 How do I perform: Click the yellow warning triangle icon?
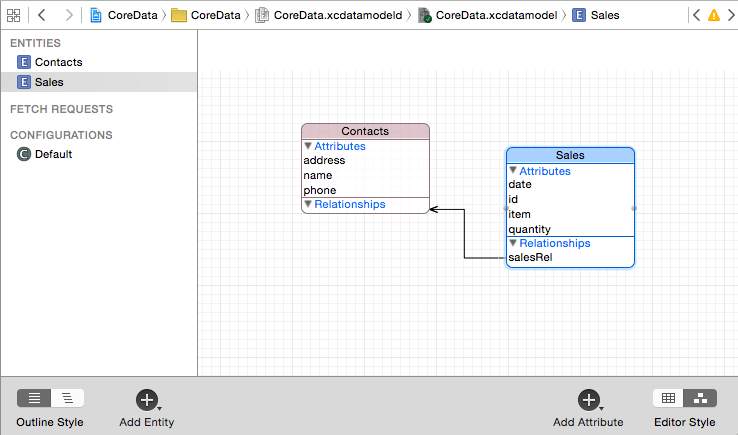coord(713,16)
